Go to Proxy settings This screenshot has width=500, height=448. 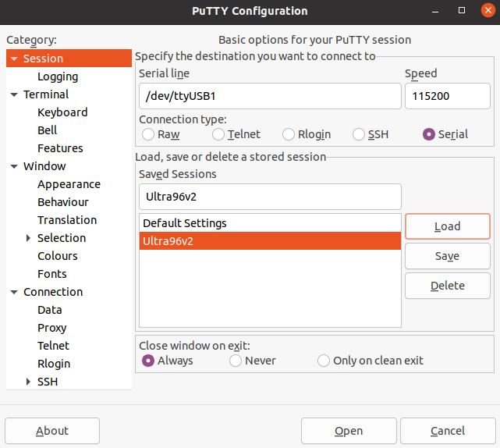52,328
